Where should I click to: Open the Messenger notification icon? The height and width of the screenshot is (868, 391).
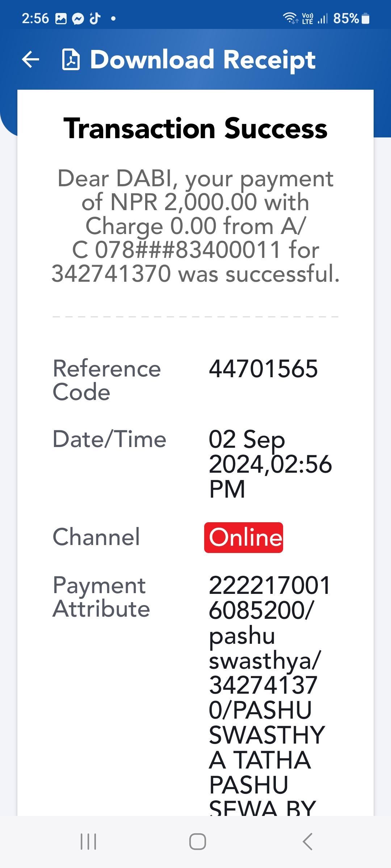(x=78, y=18)
